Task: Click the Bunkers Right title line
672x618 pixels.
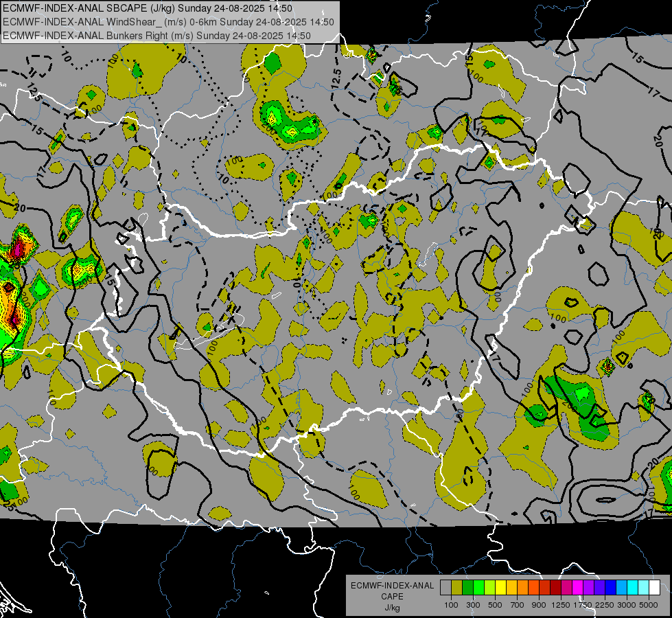Action: click(157, 36)
